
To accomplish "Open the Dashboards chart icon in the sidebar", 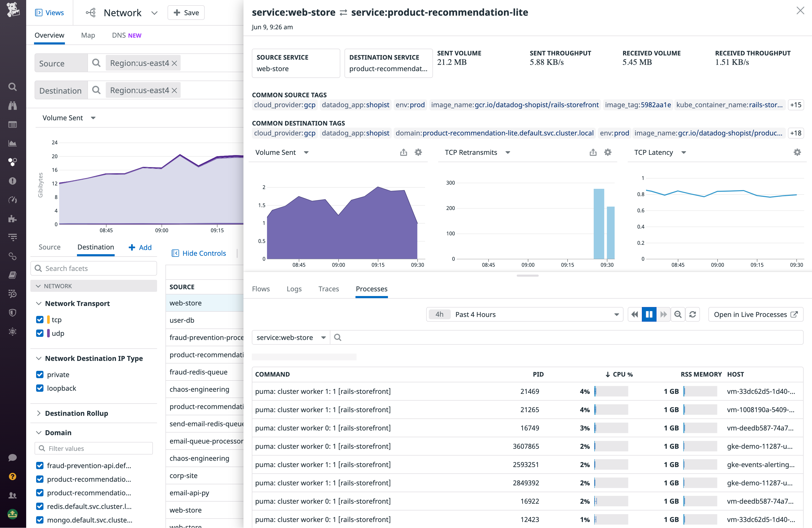I will pos(13,143).
